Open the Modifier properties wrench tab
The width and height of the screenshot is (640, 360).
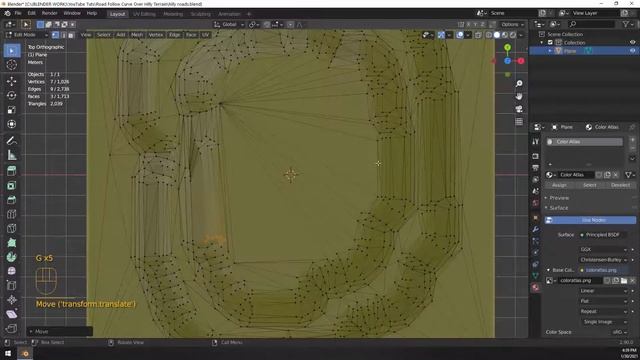coord(536,229)
